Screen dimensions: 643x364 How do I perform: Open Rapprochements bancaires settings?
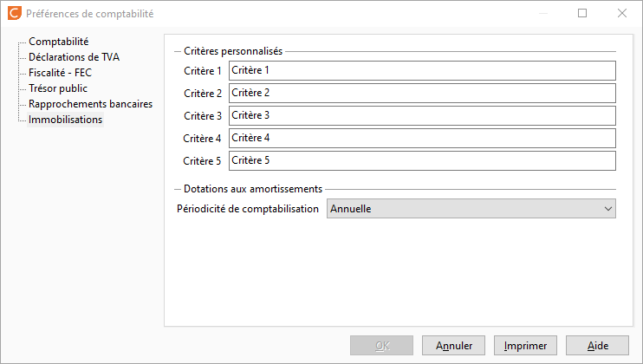91,104
